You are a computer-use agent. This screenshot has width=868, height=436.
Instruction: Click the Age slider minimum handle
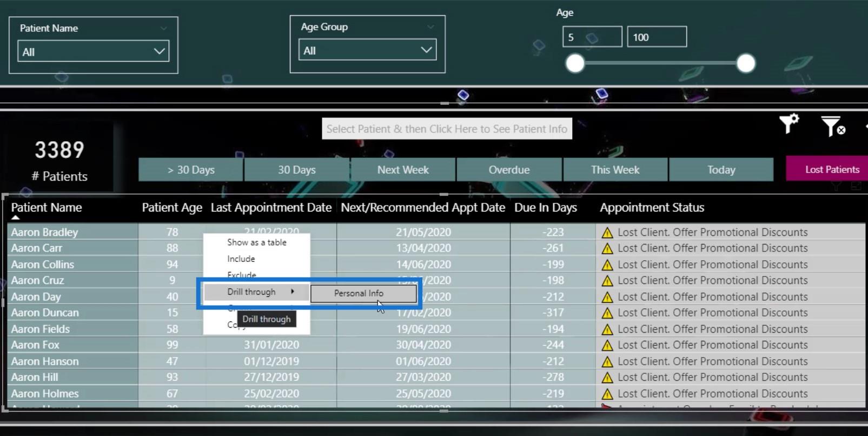click(x=575, y=63)
